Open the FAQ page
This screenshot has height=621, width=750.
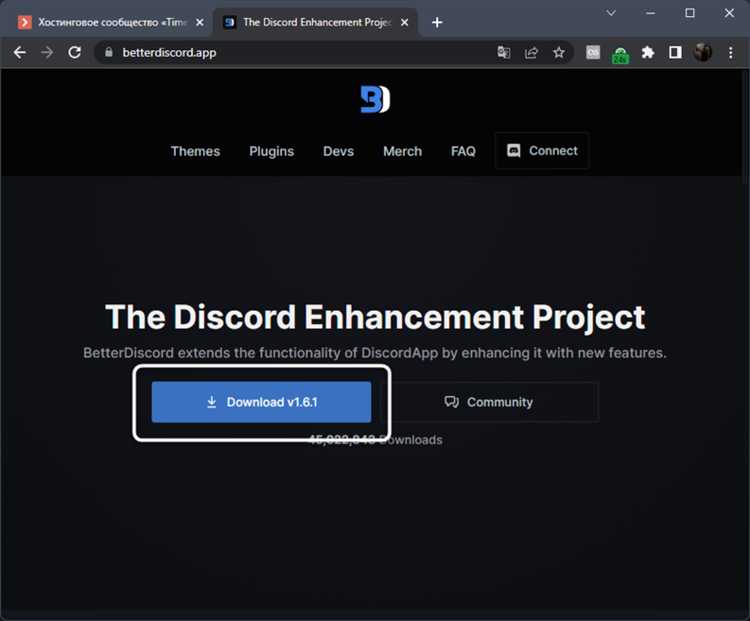tap(463, 151)
